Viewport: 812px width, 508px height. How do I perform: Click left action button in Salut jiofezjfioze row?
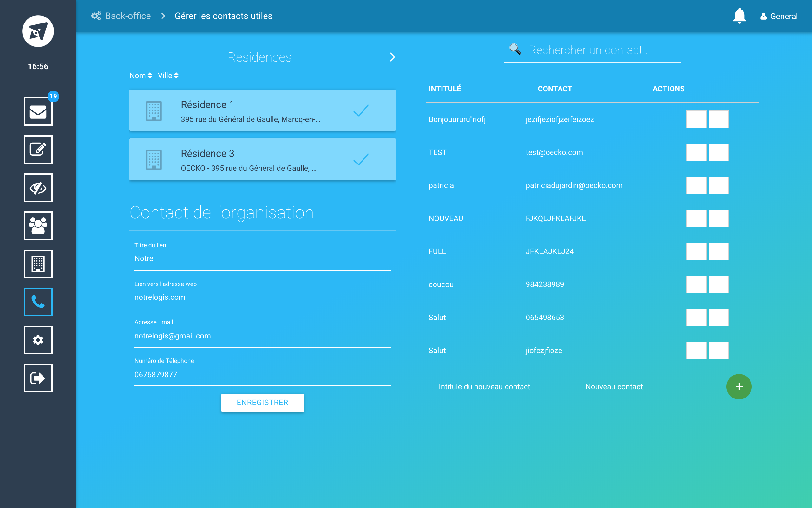tap(697, 351)
